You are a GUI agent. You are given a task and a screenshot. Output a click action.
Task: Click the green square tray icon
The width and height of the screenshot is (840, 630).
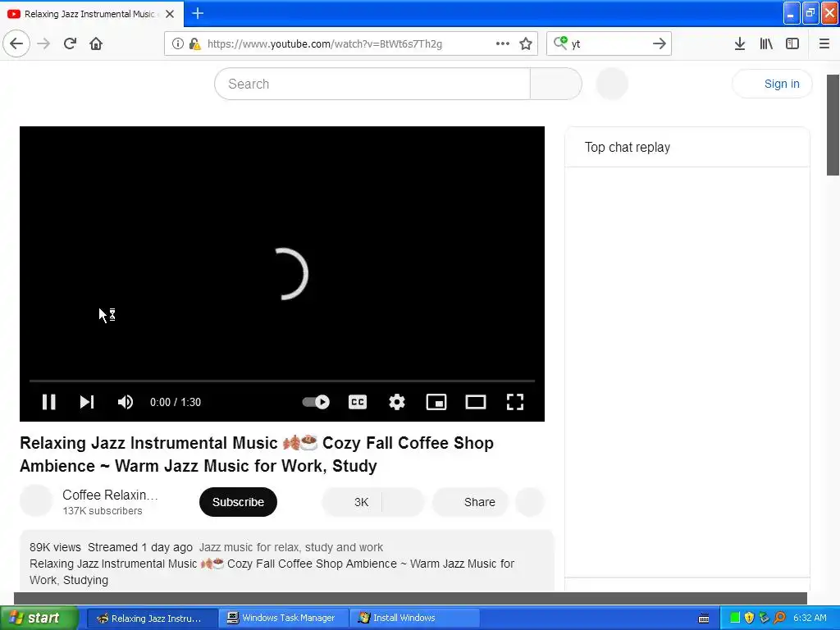[x=735, y=618]
